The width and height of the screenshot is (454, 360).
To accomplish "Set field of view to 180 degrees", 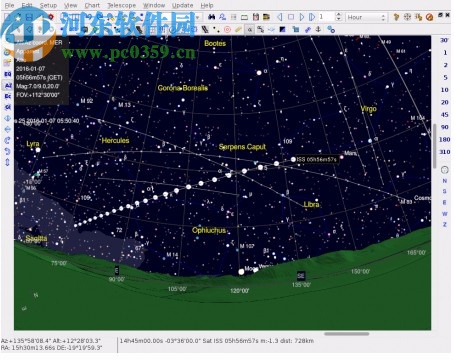I will (445, 139).
